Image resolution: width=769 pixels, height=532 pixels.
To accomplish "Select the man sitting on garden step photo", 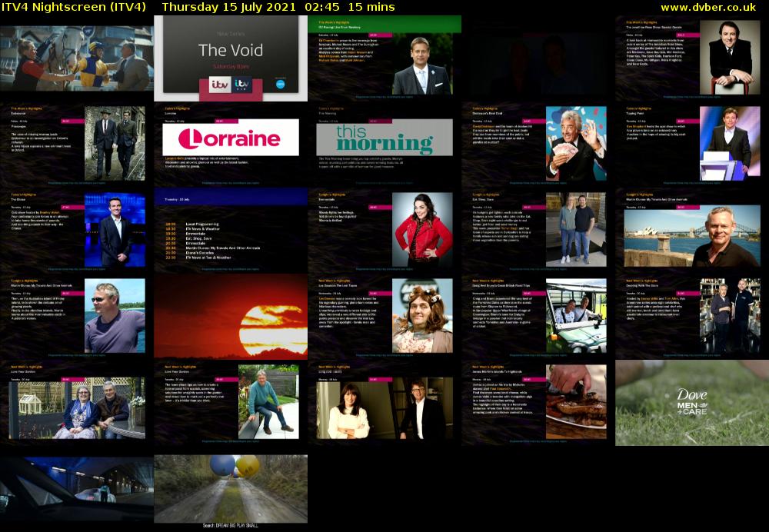I will pos(268,402).
